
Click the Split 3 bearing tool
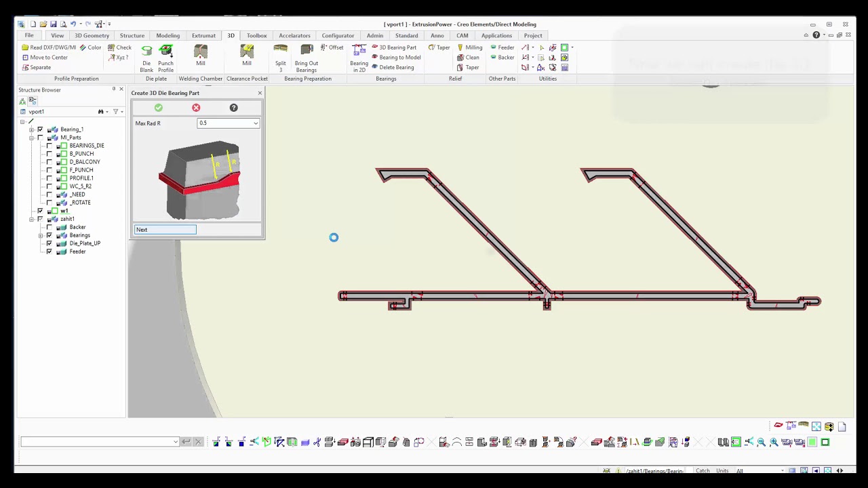(280, 58)
